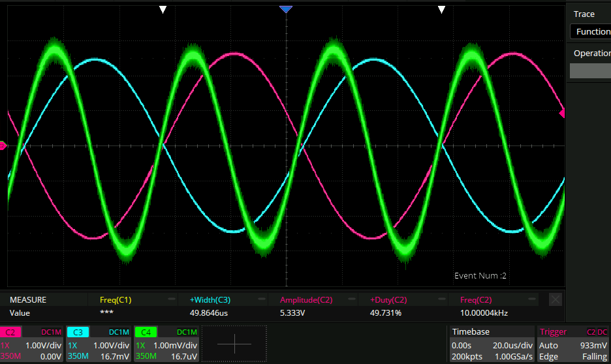
Task: Close the measurement panel with the X
Action: 555,299
